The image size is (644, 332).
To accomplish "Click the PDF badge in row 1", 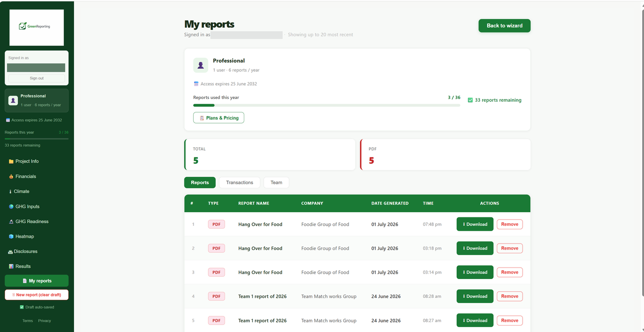I will [x=216, y=224].
